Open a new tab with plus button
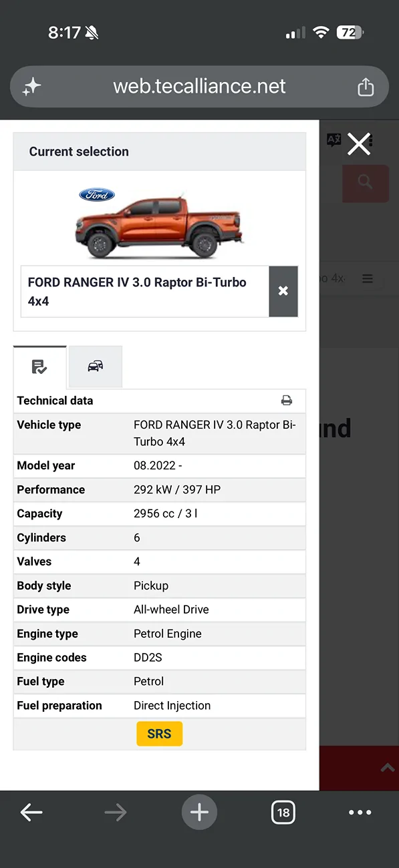The width and height of the screenshot is (399, 868). (199, 813)
